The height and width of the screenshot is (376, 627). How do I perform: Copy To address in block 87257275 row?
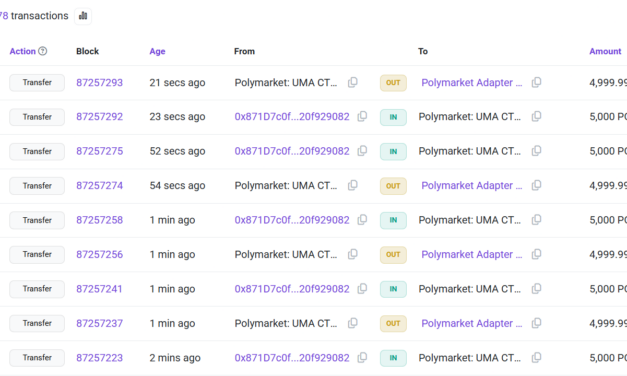coord(536,151)
